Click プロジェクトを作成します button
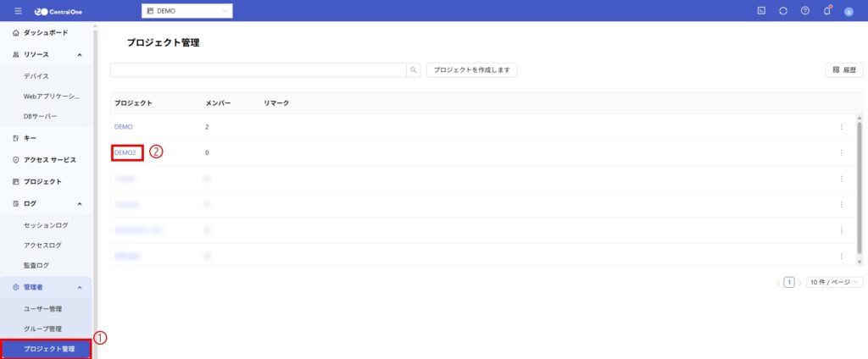Screen dimensions: 868x359 (471, 70)
